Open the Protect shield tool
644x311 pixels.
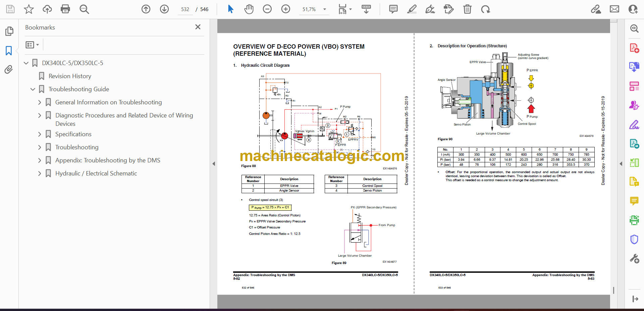click(634, 239)
